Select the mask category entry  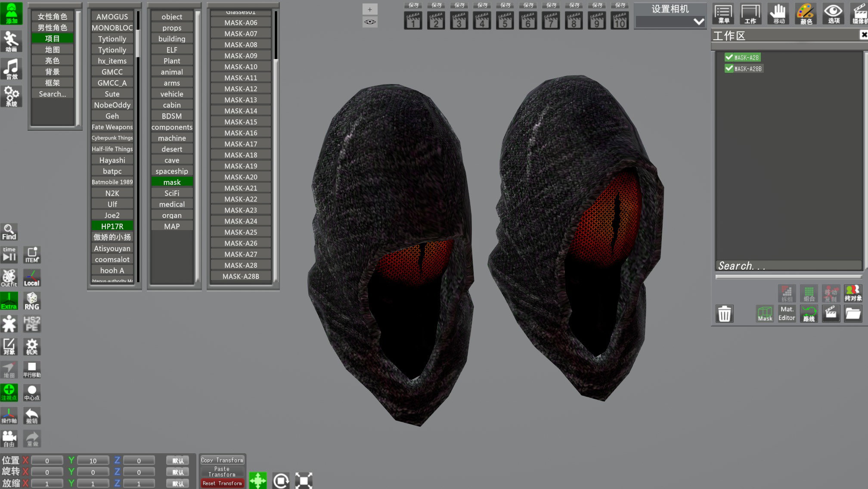[172, 182]
